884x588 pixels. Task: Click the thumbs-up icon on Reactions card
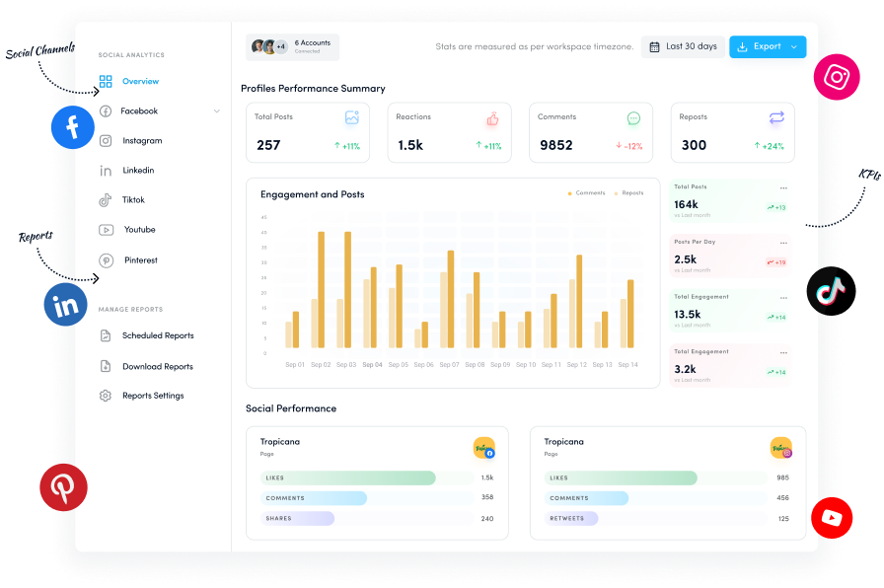(x=492, y=117)
